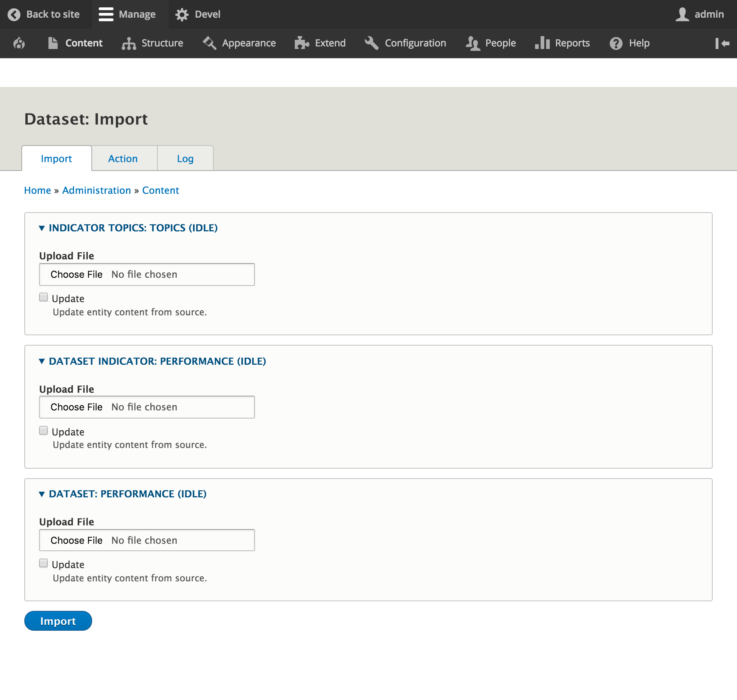Image resolution: width=737 pixels, height=700 pixels.
Task: Click the Import button
Action: 58,621
